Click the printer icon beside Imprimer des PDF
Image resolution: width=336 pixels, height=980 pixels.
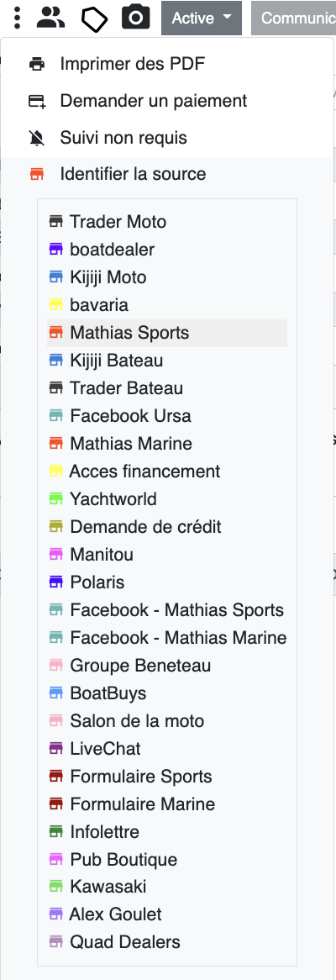point(38,65)
